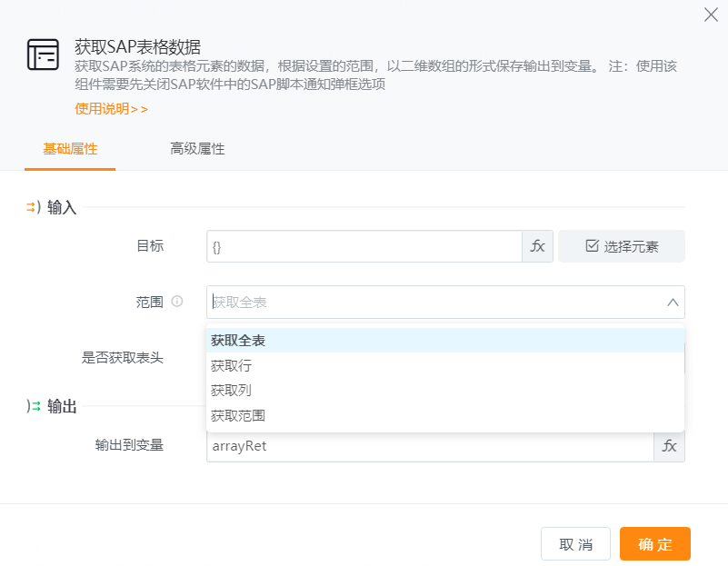Image resolution: width=728 pixels, height=566 pixels.
Task: Close the dialog with the X icon
Action: click(x=711, y=15)
